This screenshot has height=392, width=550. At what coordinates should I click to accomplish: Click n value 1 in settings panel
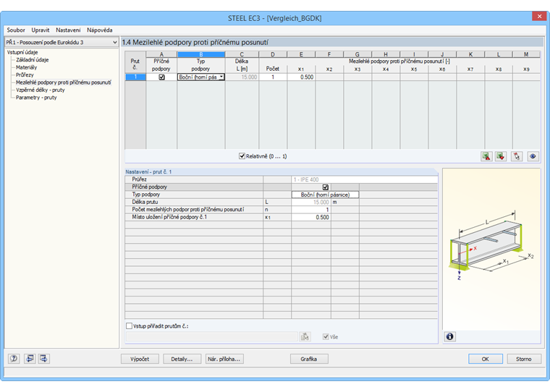pos(310,210)
